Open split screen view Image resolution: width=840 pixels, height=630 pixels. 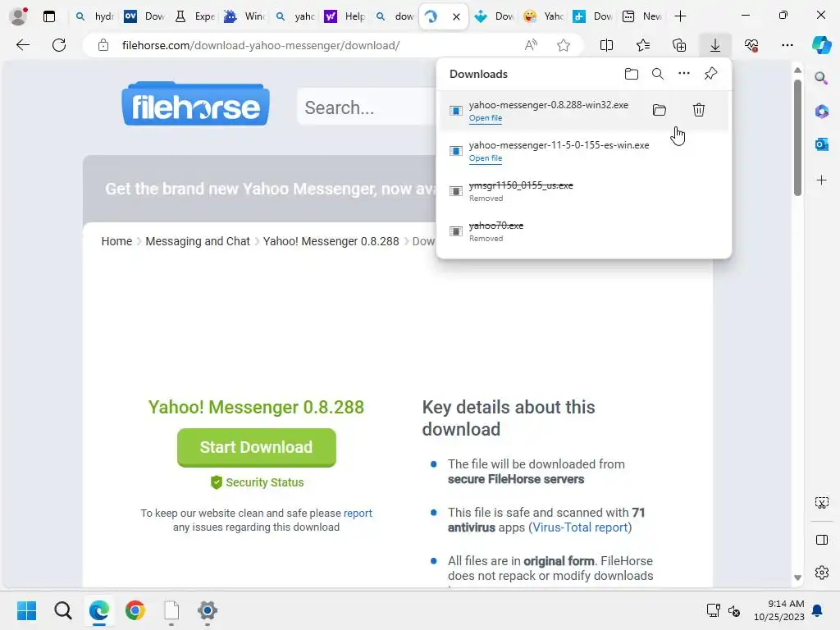click(606, 46)
